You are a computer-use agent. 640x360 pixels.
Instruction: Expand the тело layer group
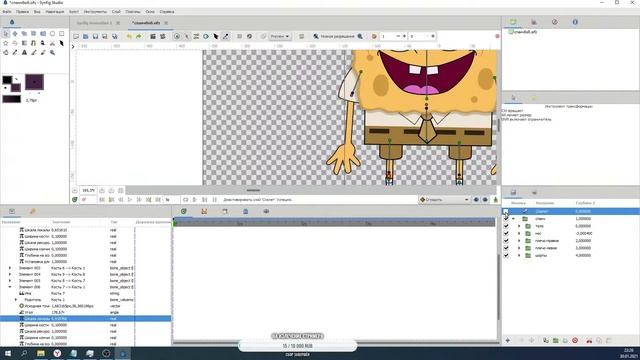(x=519, y=226)
